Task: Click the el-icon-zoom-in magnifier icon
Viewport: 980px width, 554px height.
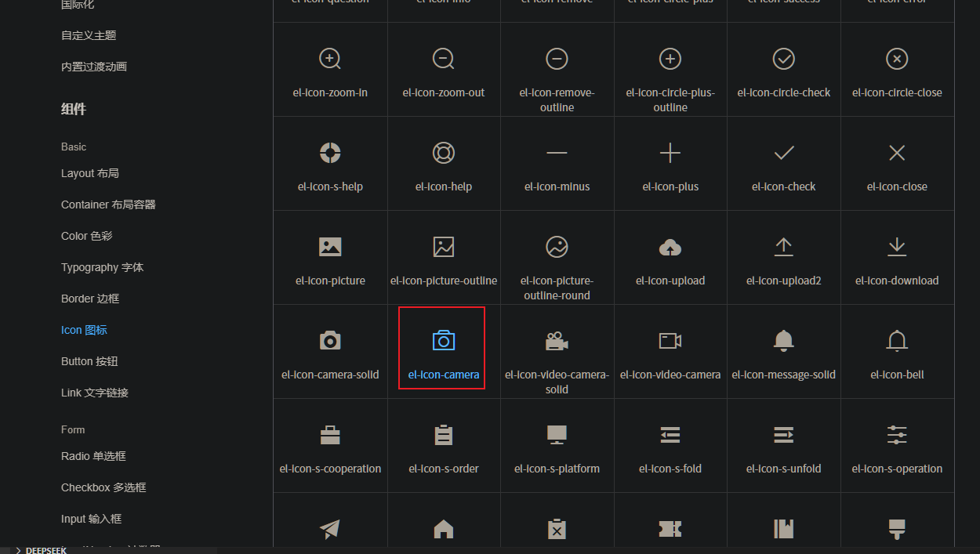Action: [x=330, y=59]
